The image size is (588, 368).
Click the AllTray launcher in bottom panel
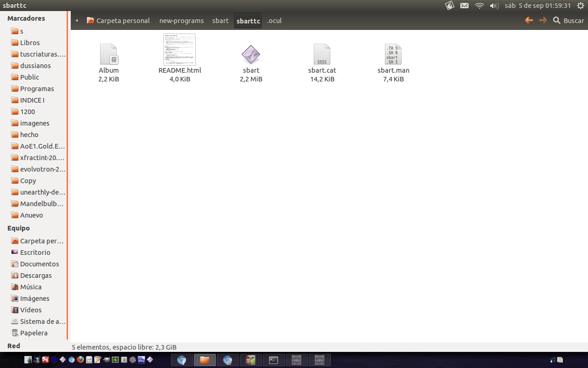click(141, 360)
